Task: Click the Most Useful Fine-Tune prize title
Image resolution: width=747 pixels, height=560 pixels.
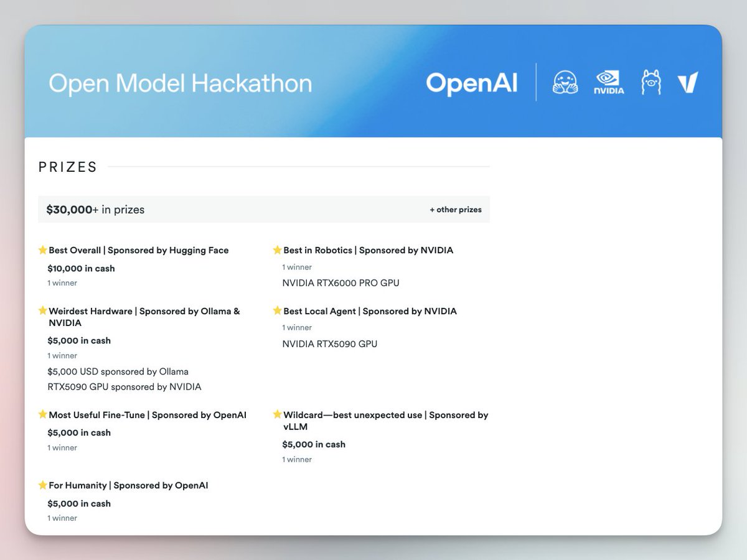Action: tap(148, 414)
